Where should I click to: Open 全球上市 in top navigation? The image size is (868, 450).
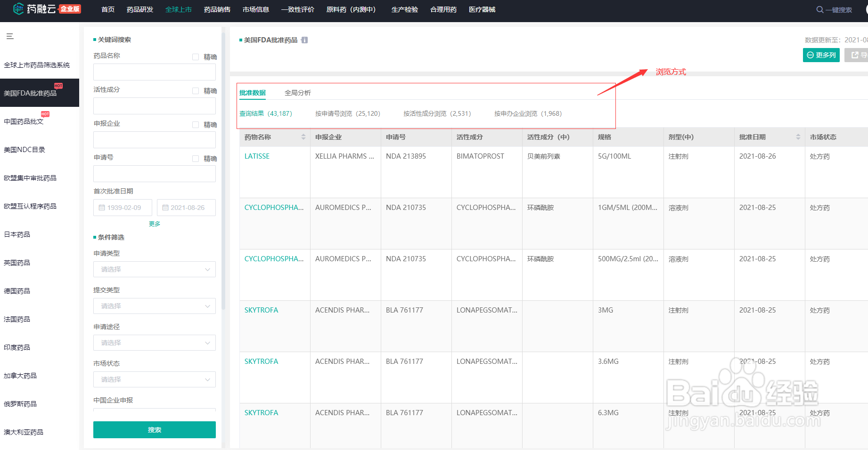[x=179, y=9]
